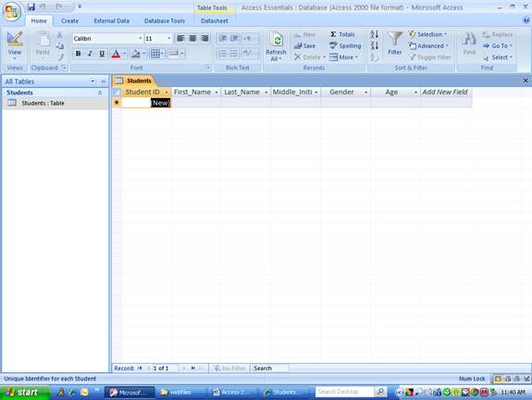Apply font color red A icon

(x=116, y=54)
